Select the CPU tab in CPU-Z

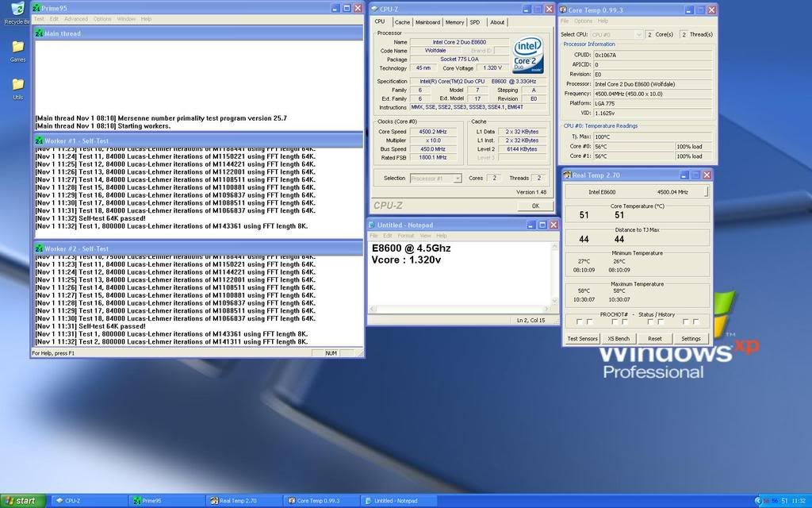pyautogui.click(x=380, y=21)
